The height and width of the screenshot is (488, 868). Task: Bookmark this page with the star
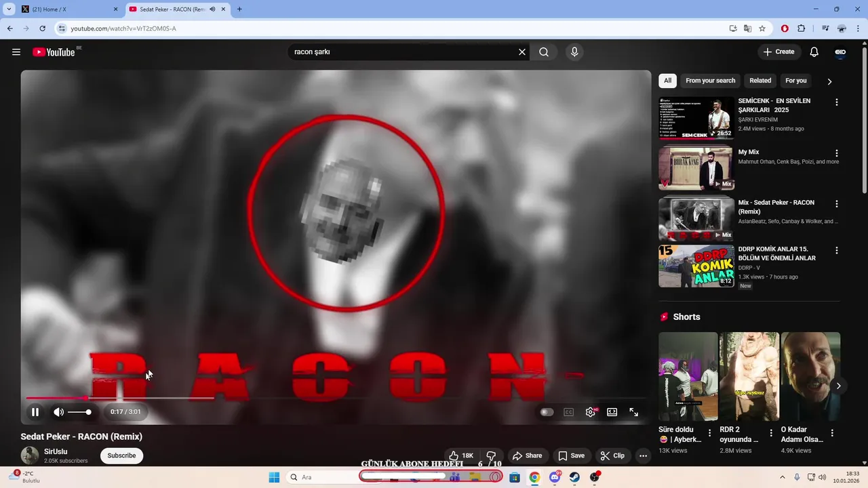pos(762,28)
